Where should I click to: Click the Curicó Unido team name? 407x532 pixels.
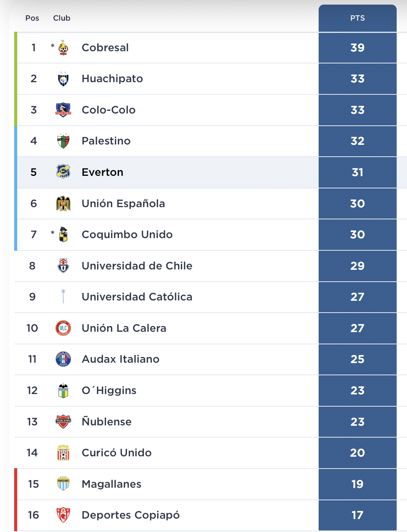point(116,453)
